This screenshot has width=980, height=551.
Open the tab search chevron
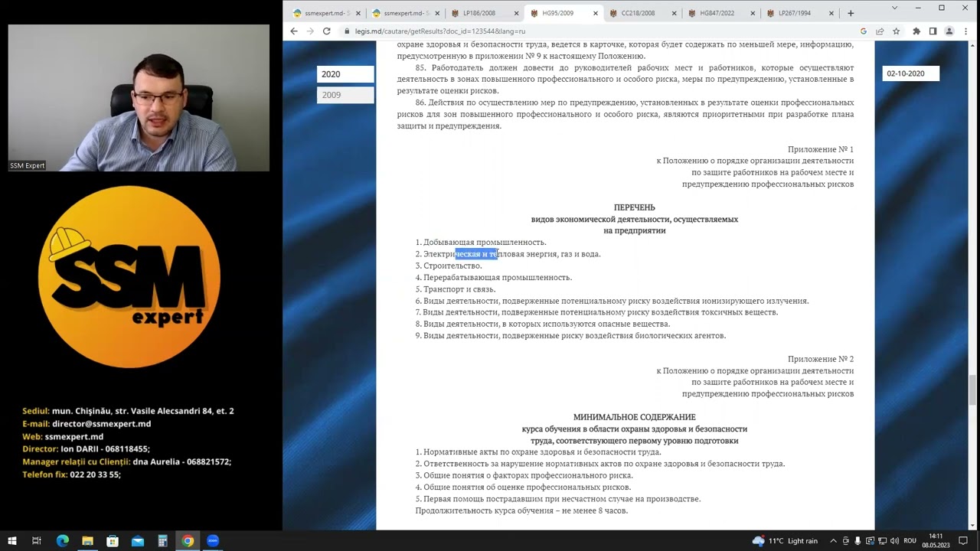tap(894, 8)
